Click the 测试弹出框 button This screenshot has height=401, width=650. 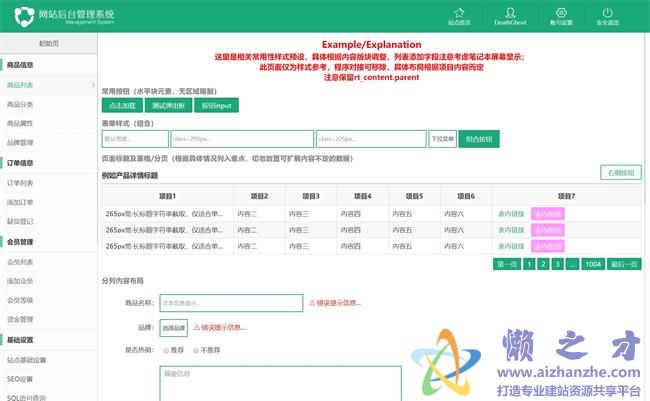(x=168, y=105)
